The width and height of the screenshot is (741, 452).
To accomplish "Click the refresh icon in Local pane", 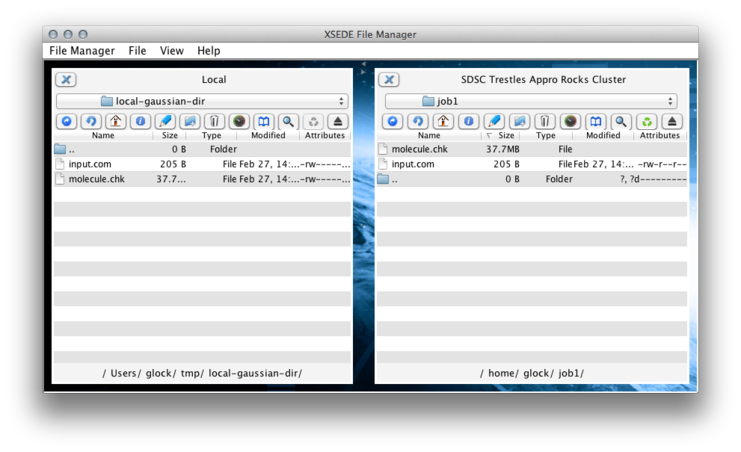I will pos(91,122).
